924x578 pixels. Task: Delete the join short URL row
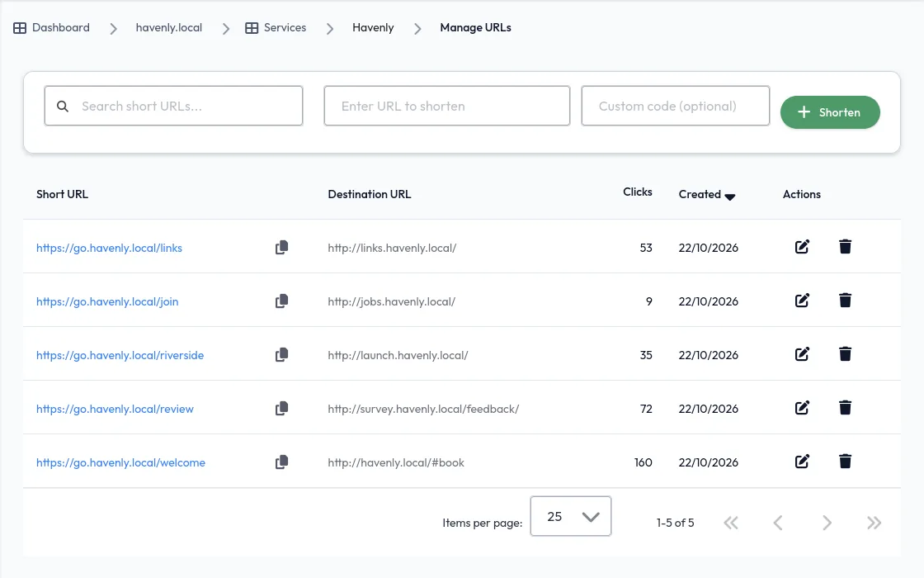(x=845, y=301)
